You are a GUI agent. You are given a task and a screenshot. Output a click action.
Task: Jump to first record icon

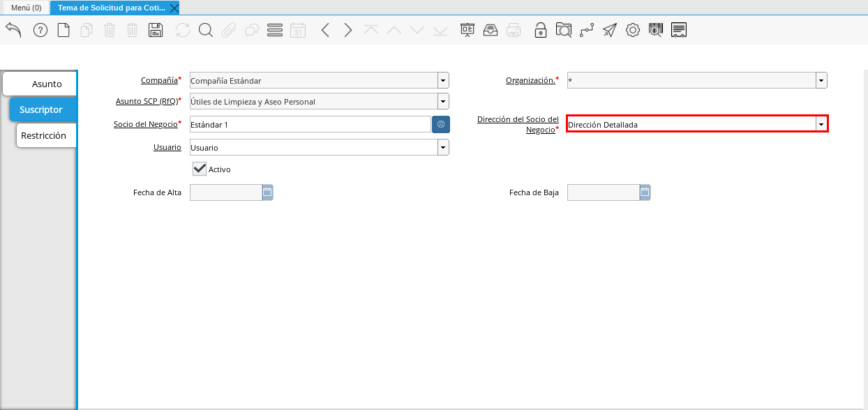(371, 30)
